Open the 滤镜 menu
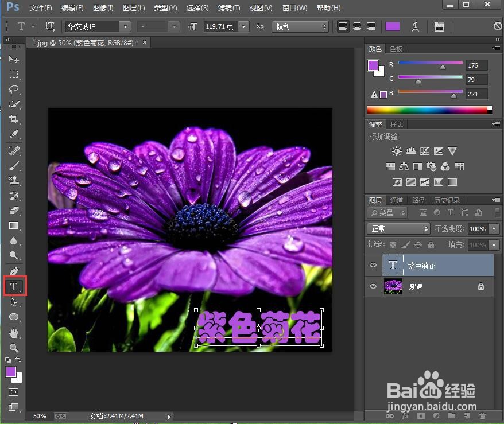Viewport: 504px width, 424px height. coord(228,7)
